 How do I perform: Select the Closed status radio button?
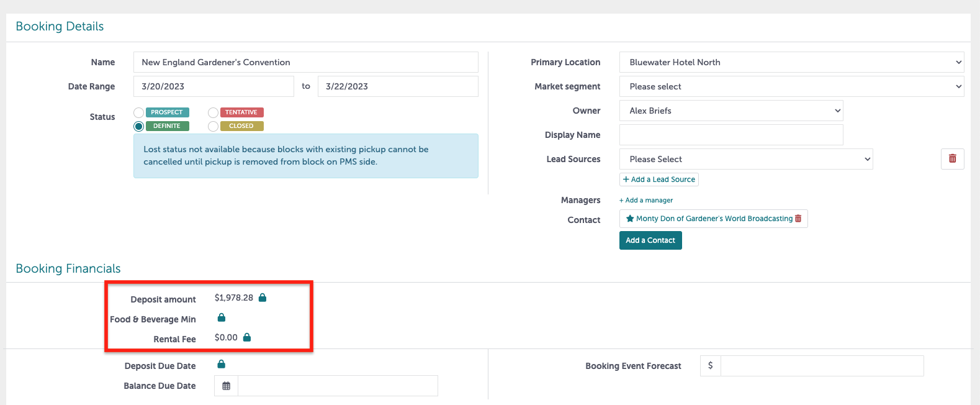coord(214,126)
